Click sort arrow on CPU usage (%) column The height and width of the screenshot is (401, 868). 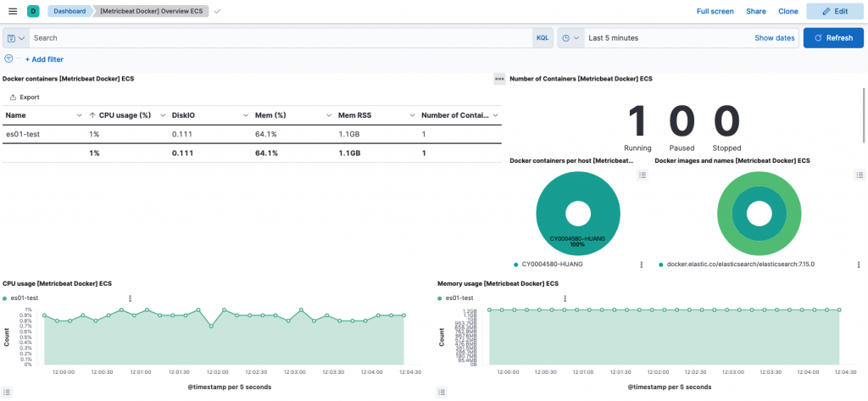coord(92,115)
